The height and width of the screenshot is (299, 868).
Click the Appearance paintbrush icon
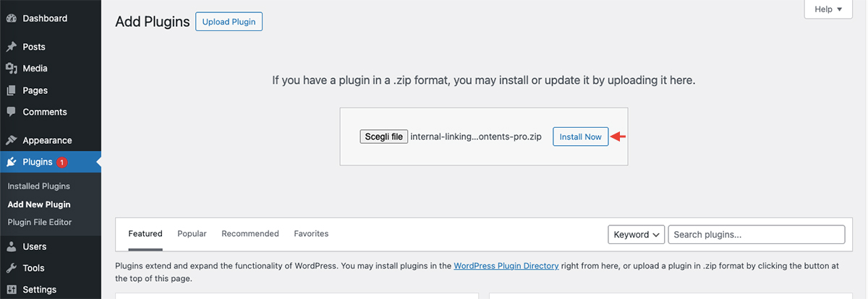coord(12,141)
